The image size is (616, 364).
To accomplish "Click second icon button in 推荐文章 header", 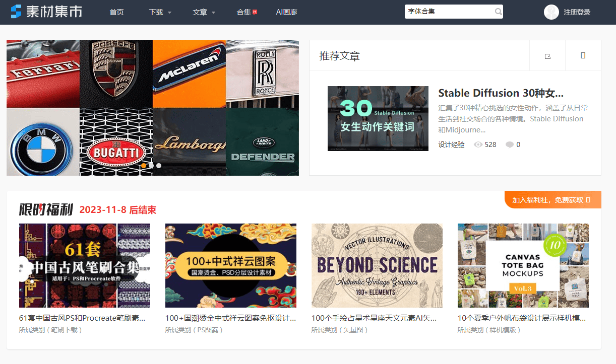I will click(x=583, y=56).
